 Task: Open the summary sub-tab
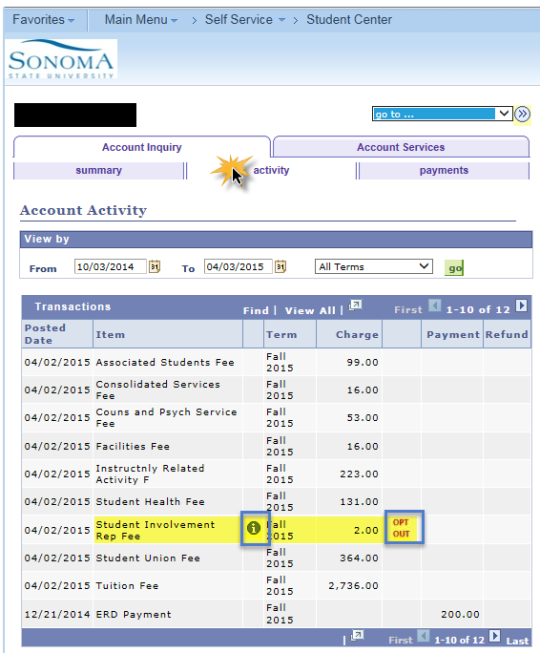[99, 170]
